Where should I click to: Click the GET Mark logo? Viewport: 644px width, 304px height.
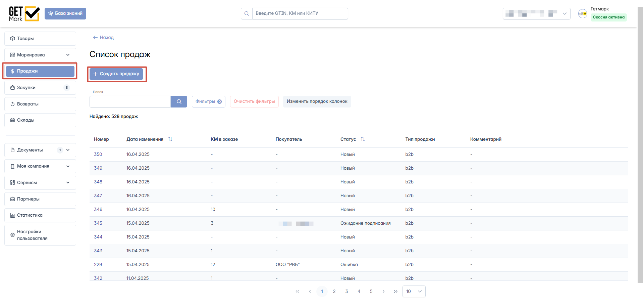click(x=24, y=14)
